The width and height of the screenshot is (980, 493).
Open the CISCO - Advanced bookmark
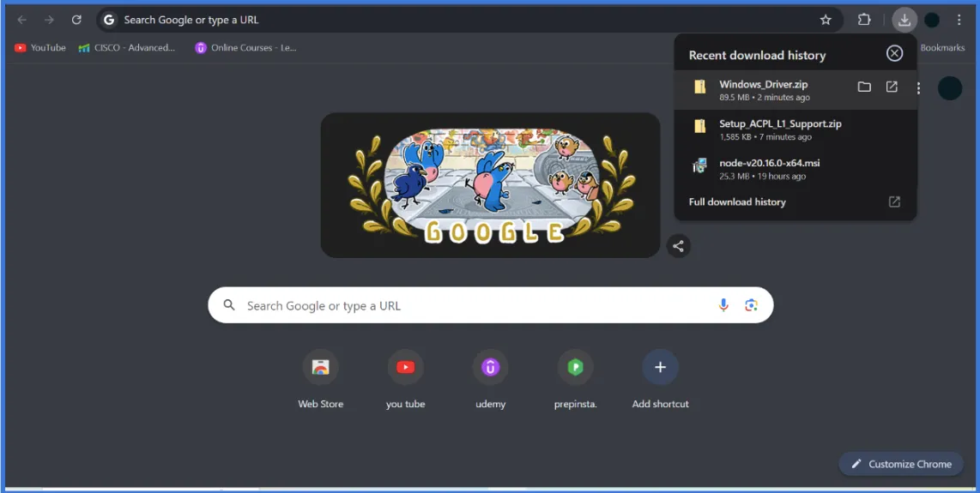pyautogui.click(x=127, y=47)
